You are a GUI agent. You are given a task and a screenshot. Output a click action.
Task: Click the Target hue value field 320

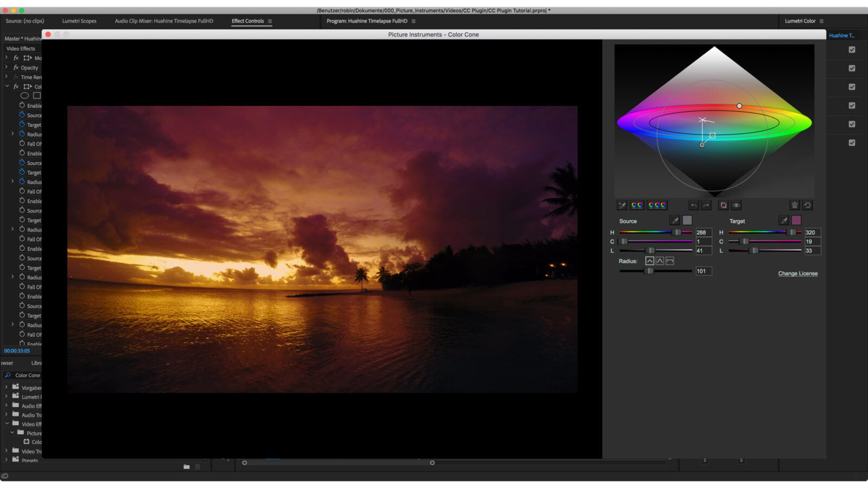coord(813,232)
